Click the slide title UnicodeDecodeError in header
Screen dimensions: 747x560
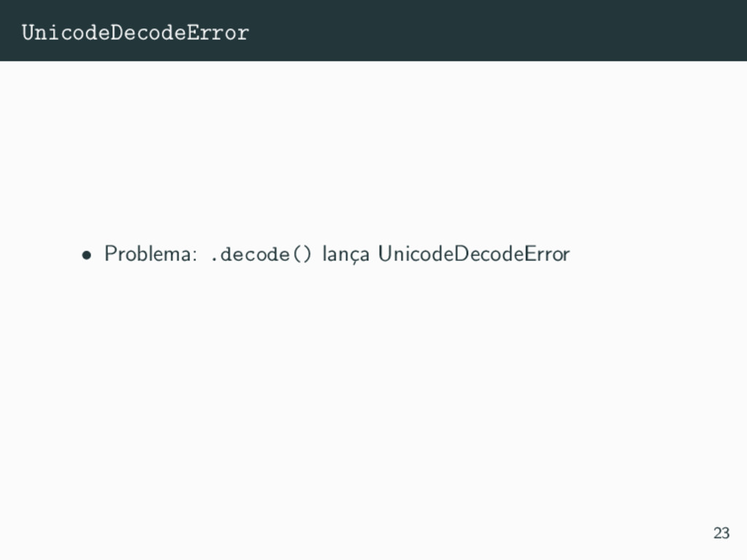[135, 32]
